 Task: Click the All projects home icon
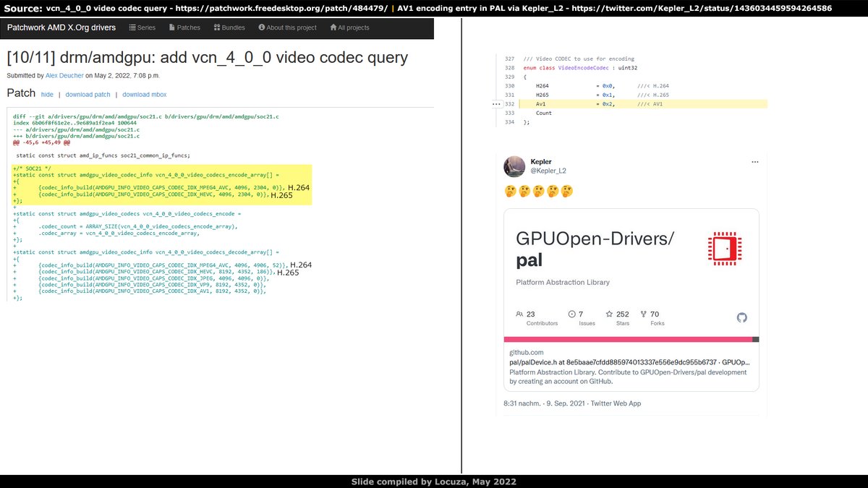click(333, 27)
